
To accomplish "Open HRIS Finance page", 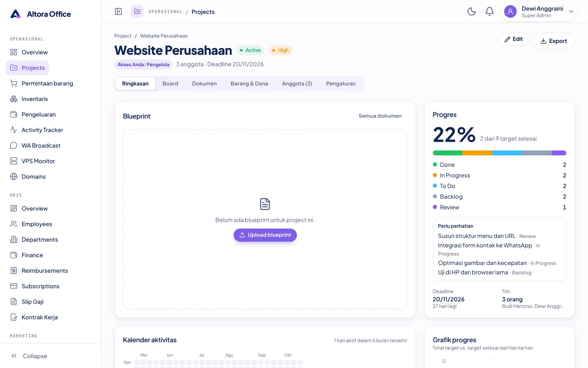I will click(28, 255).
